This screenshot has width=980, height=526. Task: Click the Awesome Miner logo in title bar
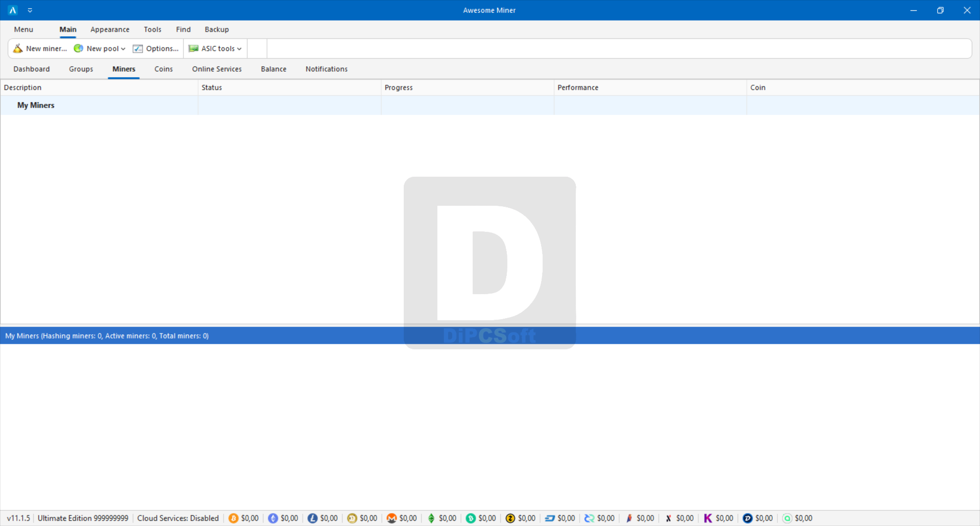tap(13, 10)
